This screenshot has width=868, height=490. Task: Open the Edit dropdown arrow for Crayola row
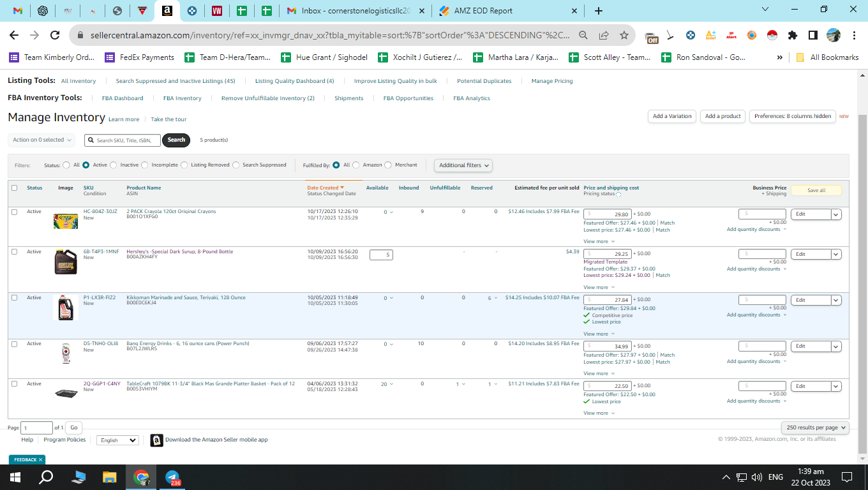[x=836, y=214]
